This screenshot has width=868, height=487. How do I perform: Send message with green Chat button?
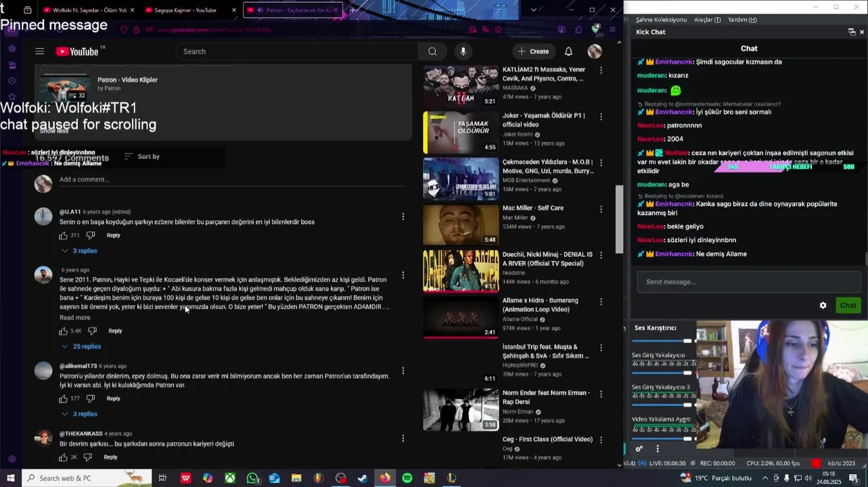848,306
